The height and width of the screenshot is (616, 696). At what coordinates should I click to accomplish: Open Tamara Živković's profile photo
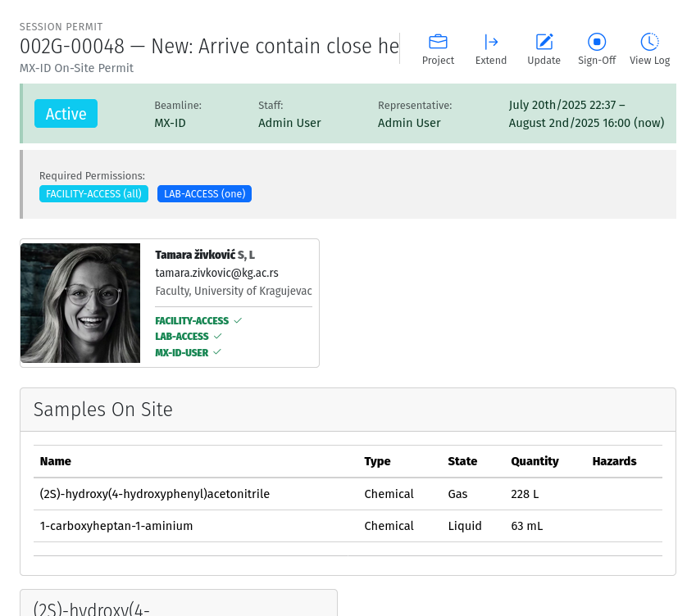(x=80, y=303)
